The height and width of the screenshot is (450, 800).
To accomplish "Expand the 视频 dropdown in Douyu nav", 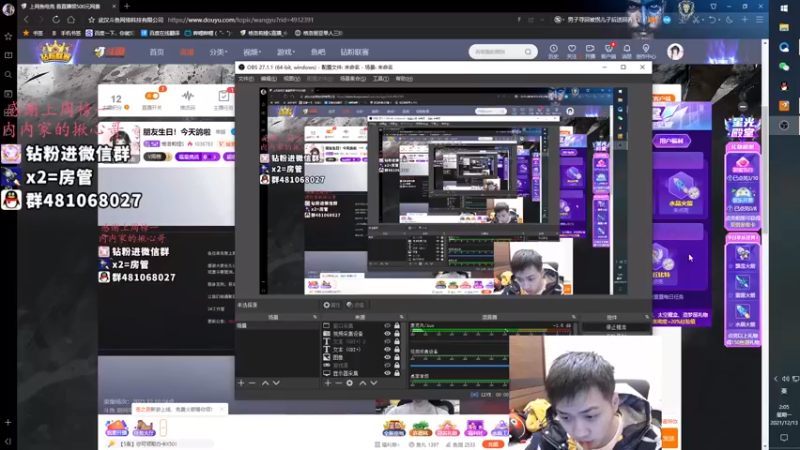I will [252, 52].
